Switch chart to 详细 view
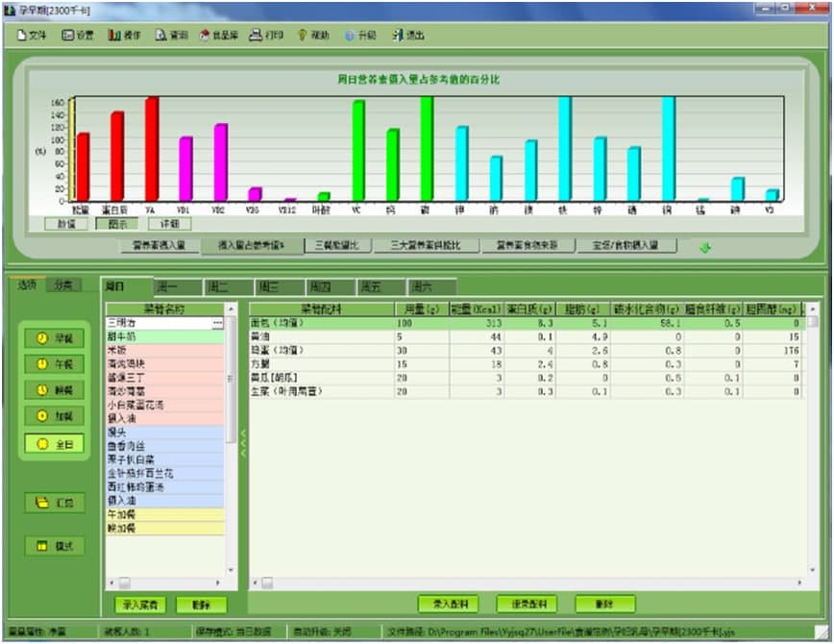Viewport: 834px width, 644px height. point(169,224)
